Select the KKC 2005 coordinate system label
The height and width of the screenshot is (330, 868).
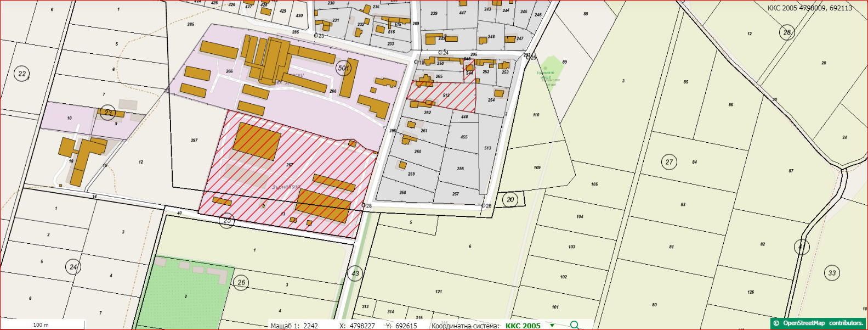523,326
